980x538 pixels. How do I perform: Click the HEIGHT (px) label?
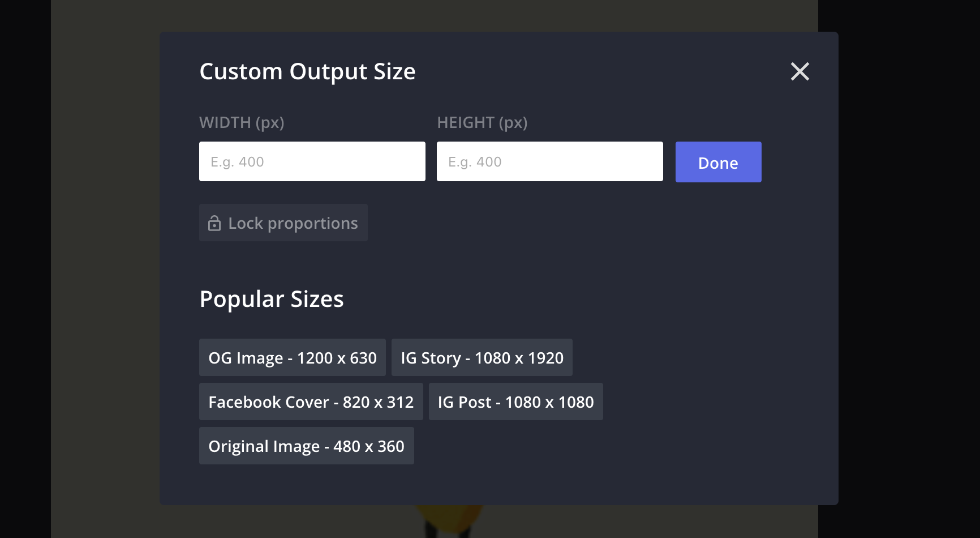(482, 122)
